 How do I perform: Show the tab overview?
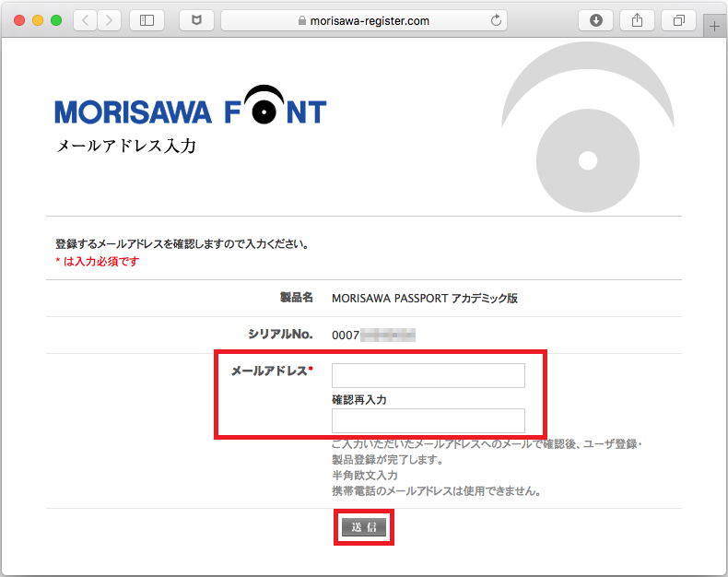coord(679,20)
